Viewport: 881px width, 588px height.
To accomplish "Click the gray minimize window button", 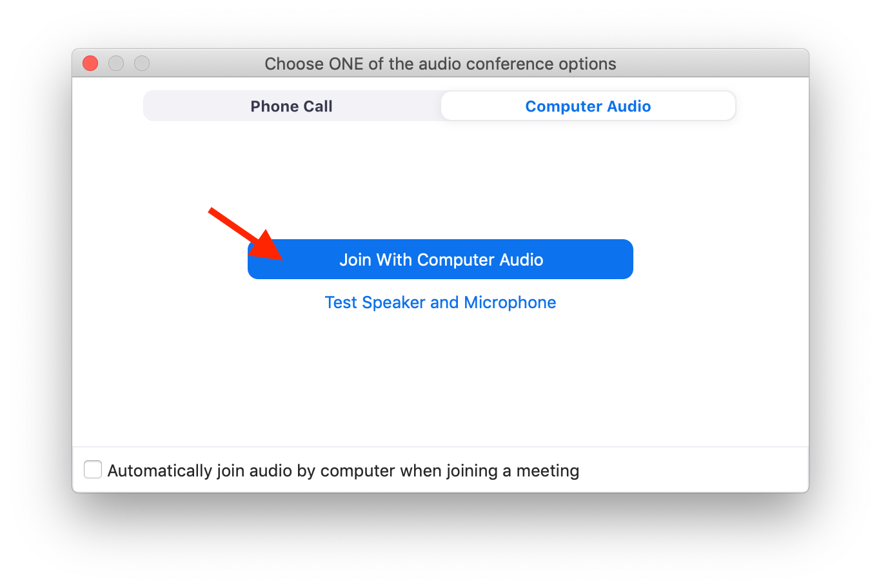I will tap(116, 63).
